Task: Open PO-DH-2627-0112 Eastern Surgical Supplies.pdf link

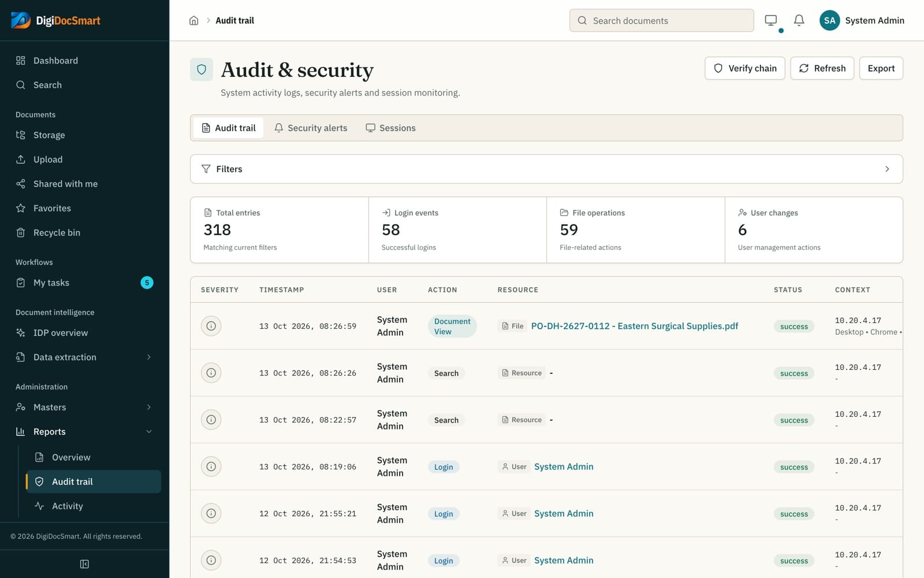Action: [x=635, y=326]
